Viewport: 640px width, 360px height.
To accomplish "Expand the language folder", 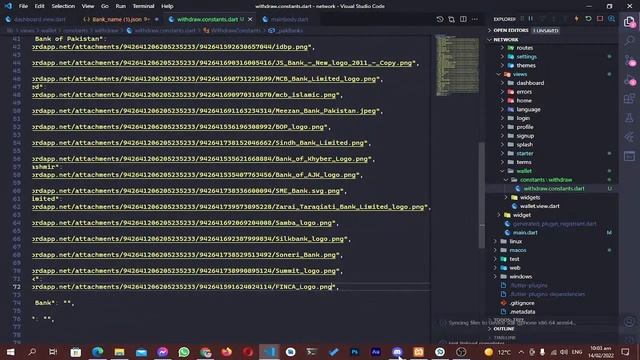I will point(528,109).
